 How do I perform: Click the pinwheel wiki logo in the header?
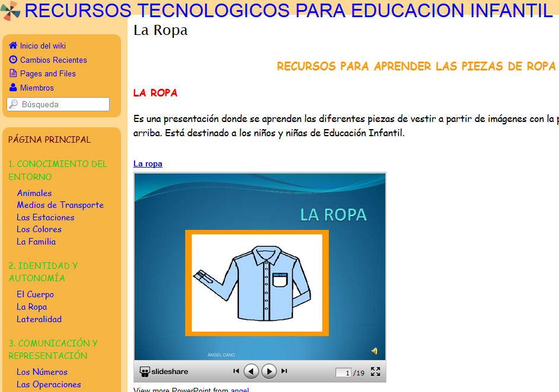(x=9, y=10)
